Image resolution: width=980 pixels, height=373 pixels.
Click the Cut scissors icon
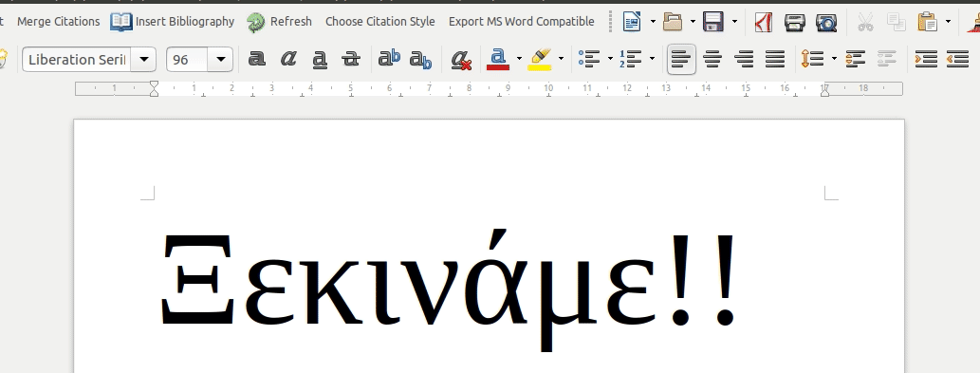pos(865,22)
